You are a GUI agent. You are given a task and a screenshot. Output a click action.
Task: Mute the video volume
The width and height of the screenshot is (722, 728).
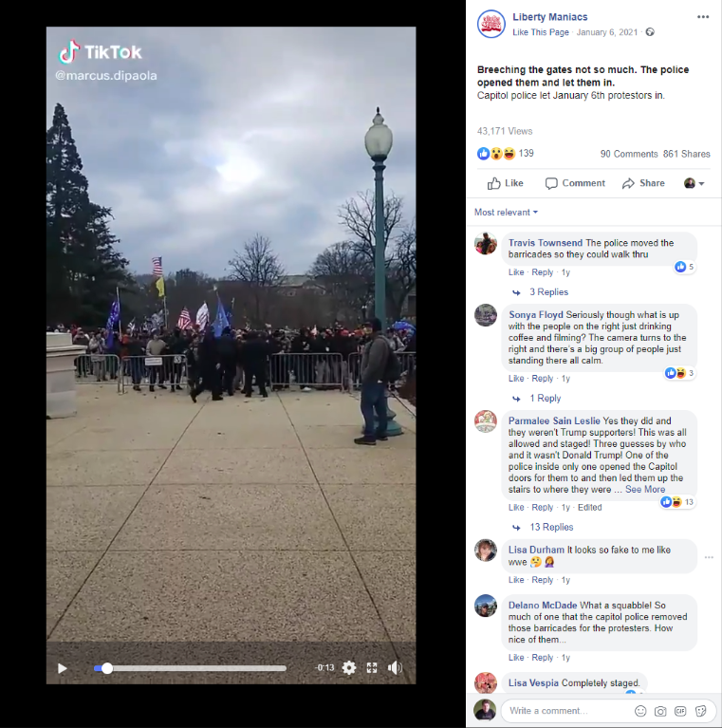tap(395, 667)
